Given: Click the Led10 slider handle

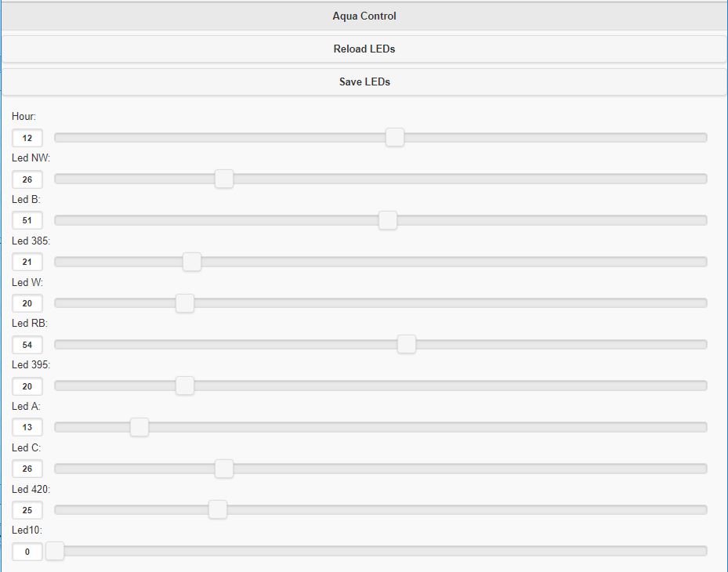Looking at the screenshot, I should [x=55, y=551].
